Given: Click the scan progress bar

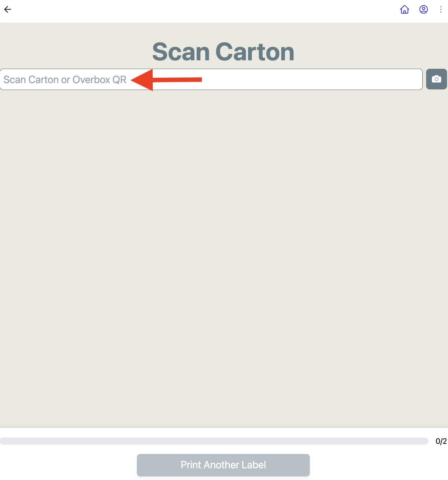Looking at the screenshot, I should [x=214, y=441].
